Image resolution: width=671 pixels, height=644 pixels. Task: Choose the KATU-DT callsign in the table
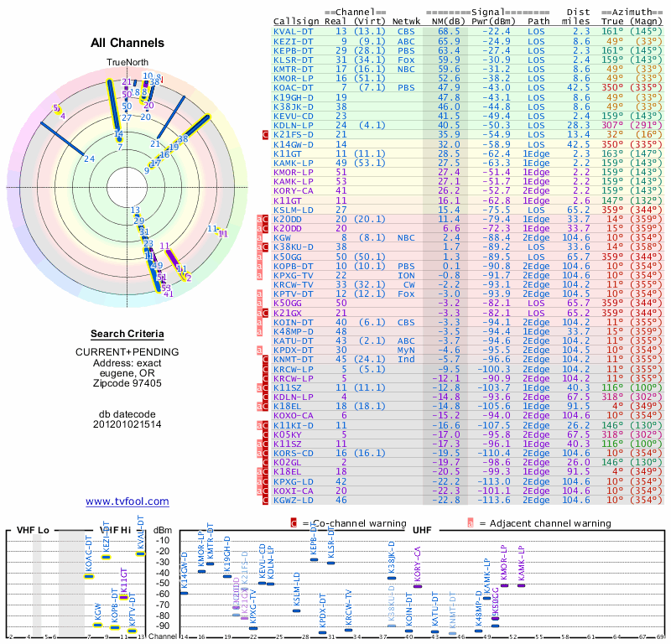(x=293, y=340)
